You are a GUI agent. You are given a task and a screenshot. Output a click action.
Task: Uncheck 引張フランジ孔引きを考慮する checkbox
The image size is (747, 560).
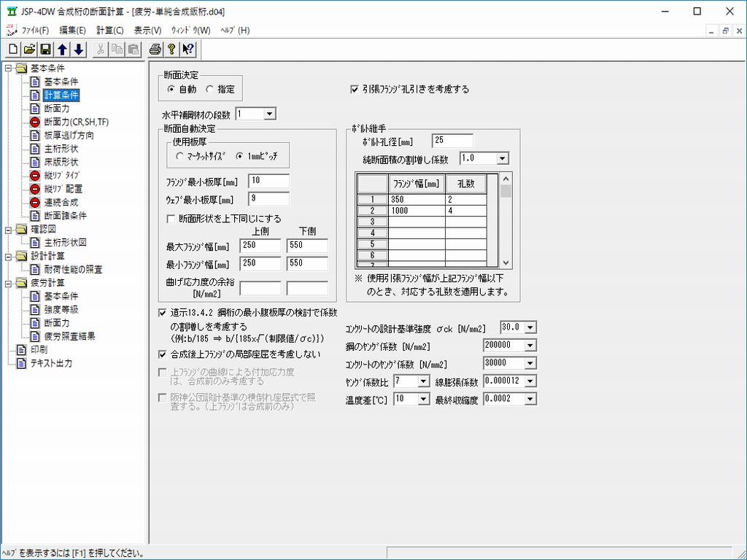(x=355, y=90)
